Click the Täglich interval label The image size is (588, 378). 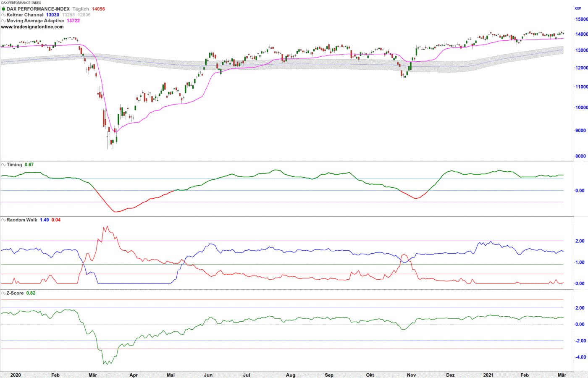81,9
